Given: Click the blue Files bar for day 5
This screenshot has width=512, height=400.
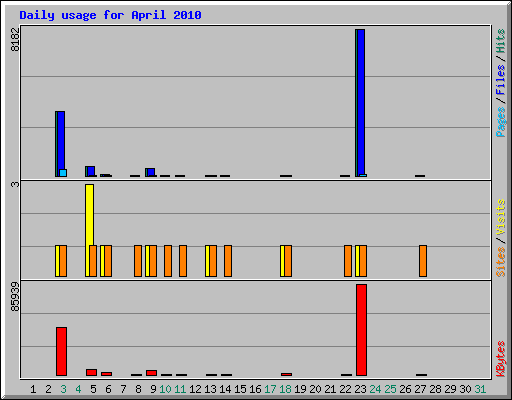Looking at the screenshot, I should [91, 171].
